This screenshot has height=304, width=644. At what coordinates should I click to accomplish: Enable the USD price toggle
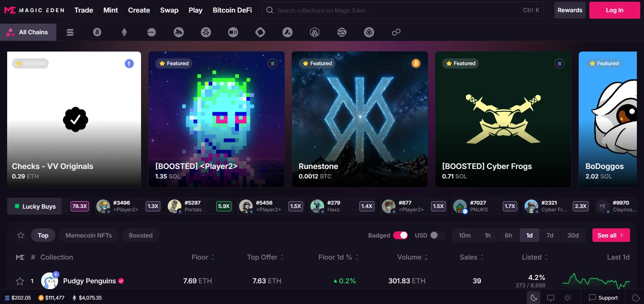(437, 235)
